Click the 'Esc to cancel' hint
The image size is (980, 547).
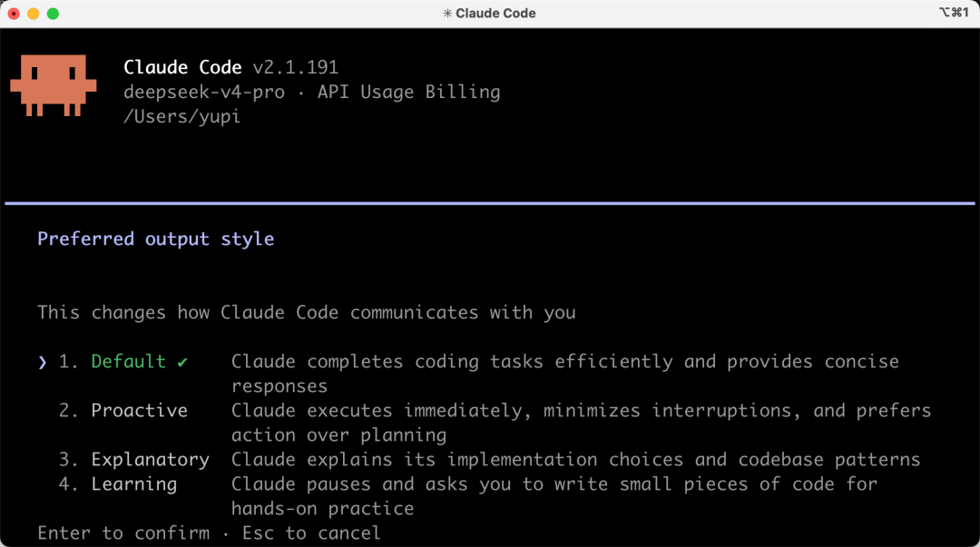(x=311, y=533)
